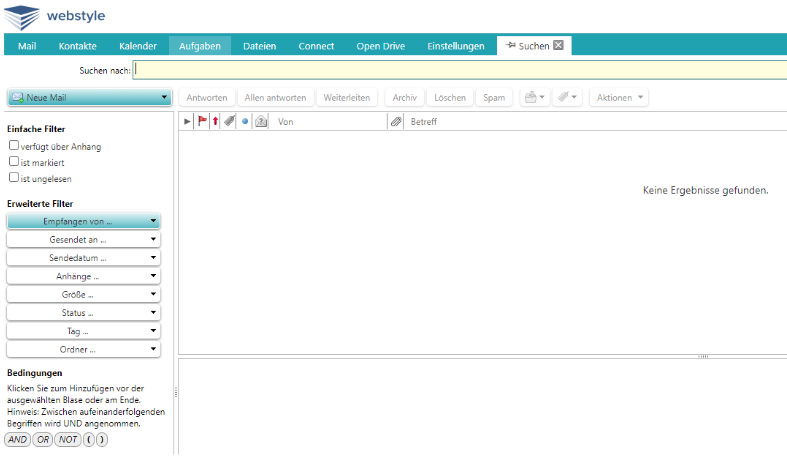Sort results by Betreff column
The width and height of the screenshot is (787, 457).
[x=424, y=121]
